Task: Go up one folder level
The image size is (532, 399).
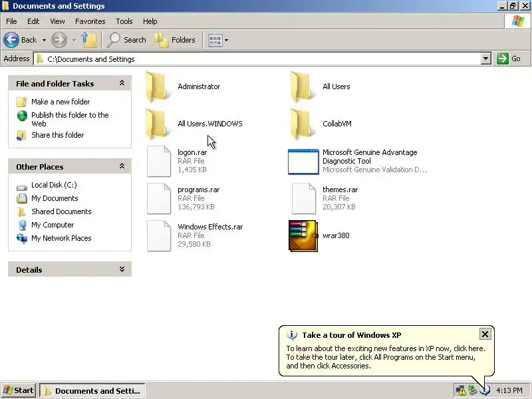Action: click(89, 40)
